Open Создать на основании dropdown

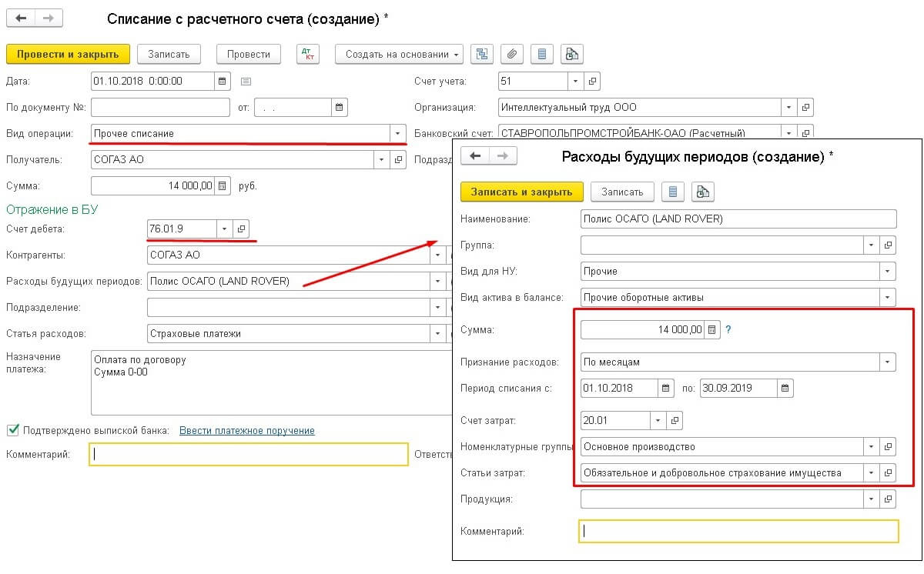[399, 54]
